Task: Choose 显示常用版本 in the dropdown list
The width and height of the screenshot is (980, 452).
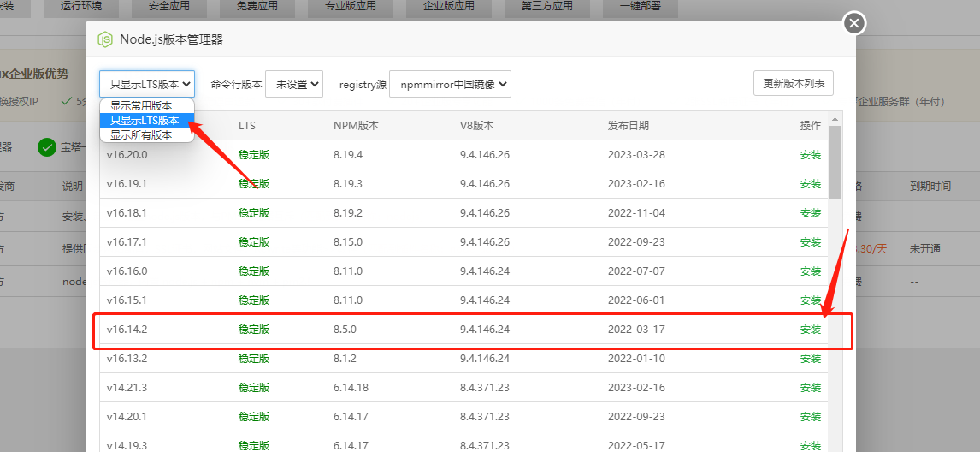Action: click(147, 106)
